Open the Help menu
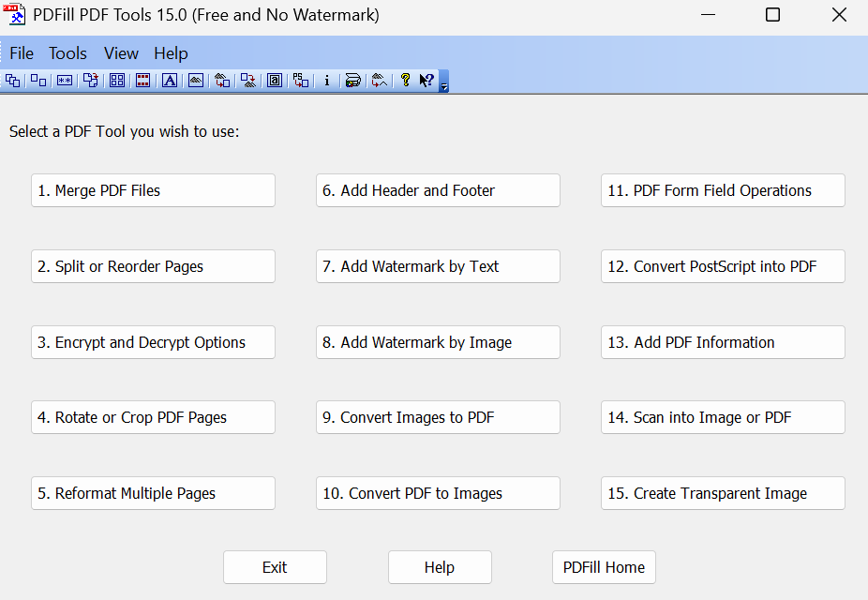868x600 pixels. point(171,53)
